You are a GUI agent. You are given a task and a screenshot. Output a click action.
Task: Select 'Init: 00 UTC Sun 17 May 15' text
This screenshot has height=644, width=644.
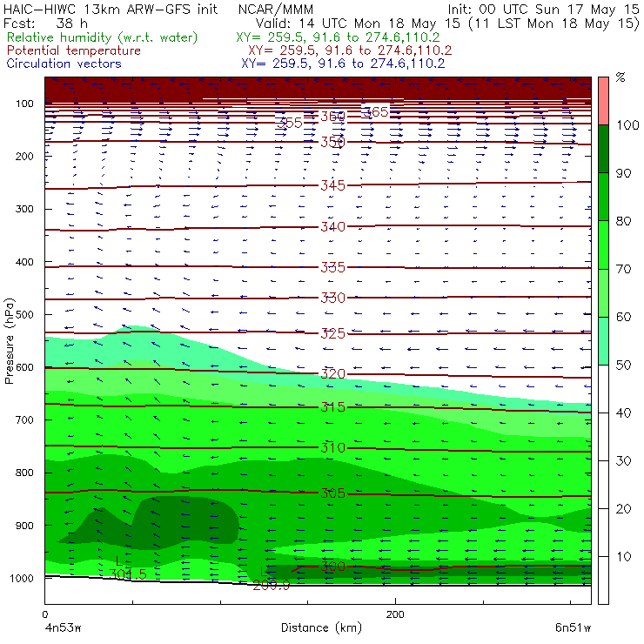coord(543,9)
